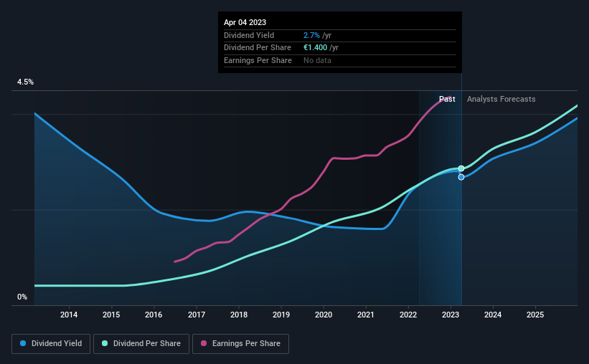
Task: Click the tooltip 'Earnings Per Share' row label
Action: [x=258, y=60]
